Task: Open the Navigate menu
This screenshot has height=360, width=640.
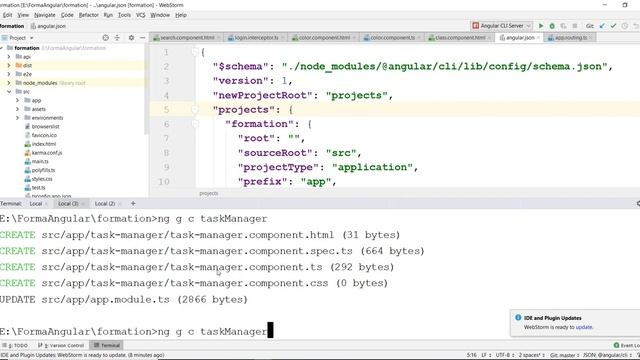Action: pyautogui.click(x=44, y=15)
